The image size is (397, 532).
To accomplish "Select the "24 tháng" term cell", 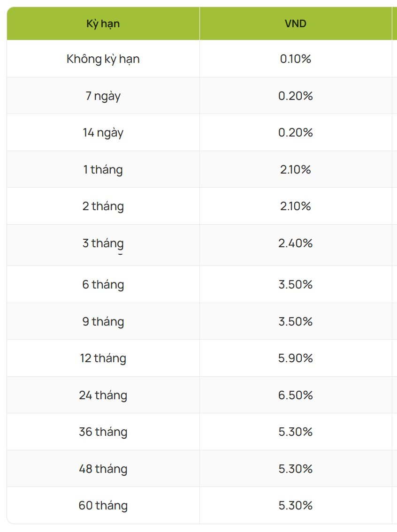I will click(x=103, y=395).
